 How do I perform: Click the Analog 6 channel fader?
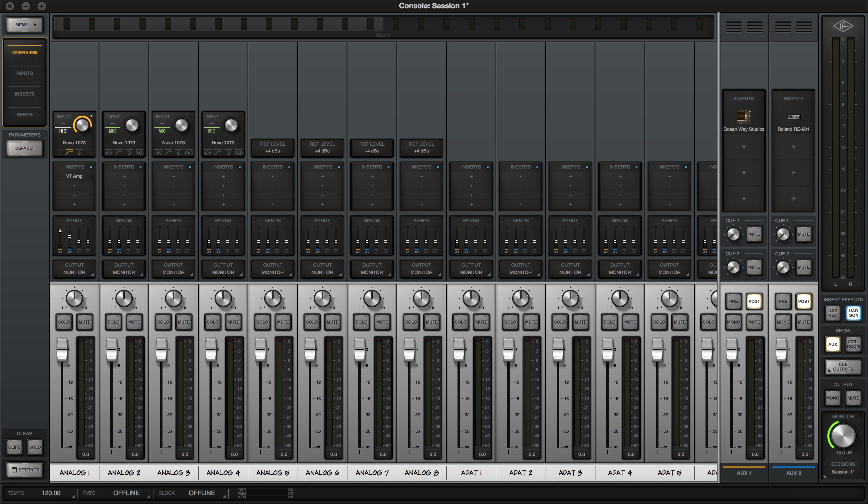click(x=310, y=349)
